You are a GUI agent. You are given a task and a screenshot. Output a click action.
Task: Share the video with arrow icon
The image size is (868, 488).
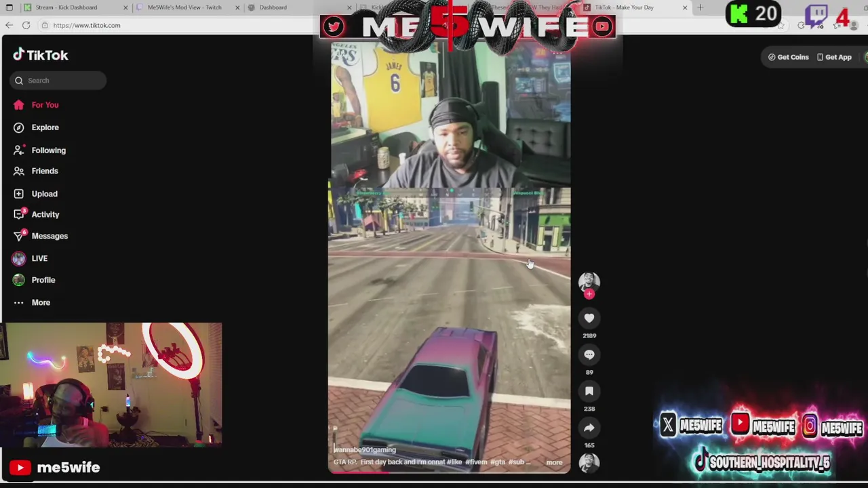coord(589,428)
